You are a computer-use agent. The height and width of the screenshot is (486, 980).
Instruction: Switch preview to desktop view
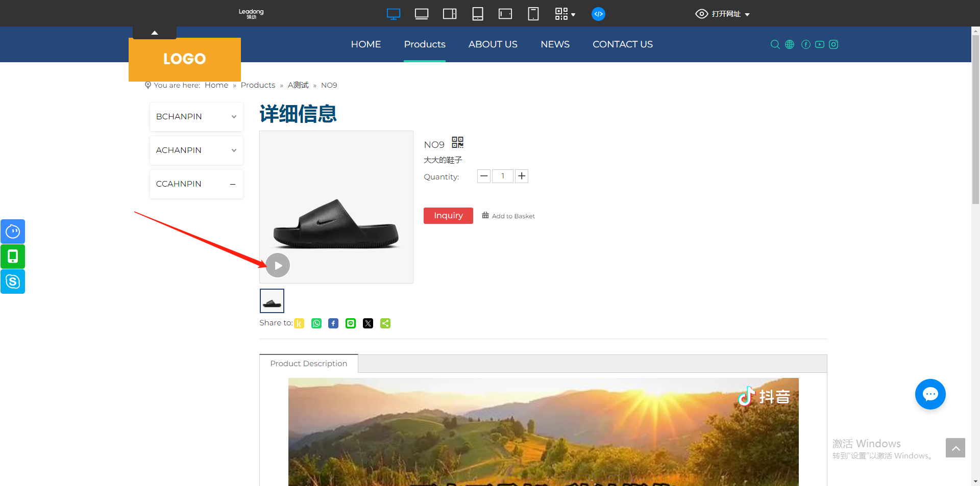pos(393,14)
